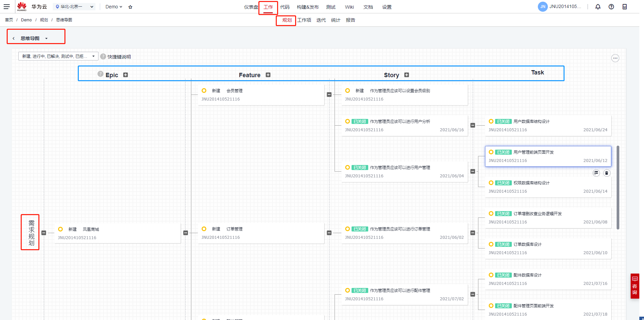Click the mind map vertical scrollbar

[618, 187]
